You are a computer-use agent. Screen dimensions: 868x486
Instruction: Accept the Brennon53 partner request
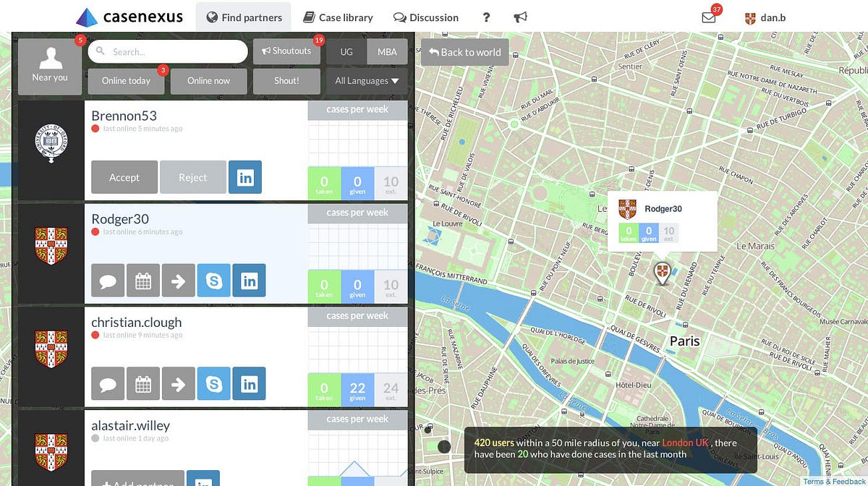point(124,177)
